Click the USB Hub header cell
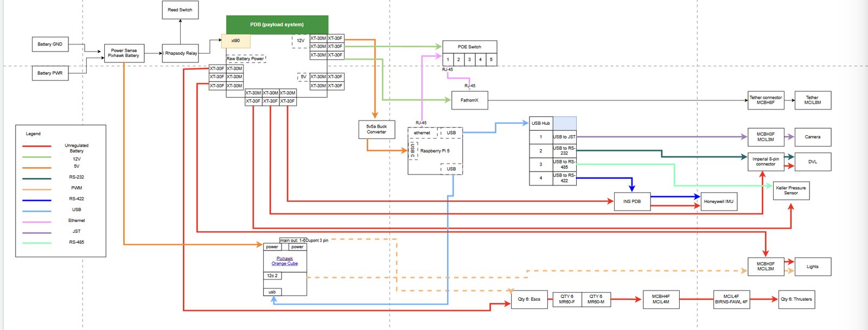Screen dimensions: 868x330 tap(541, 123)
